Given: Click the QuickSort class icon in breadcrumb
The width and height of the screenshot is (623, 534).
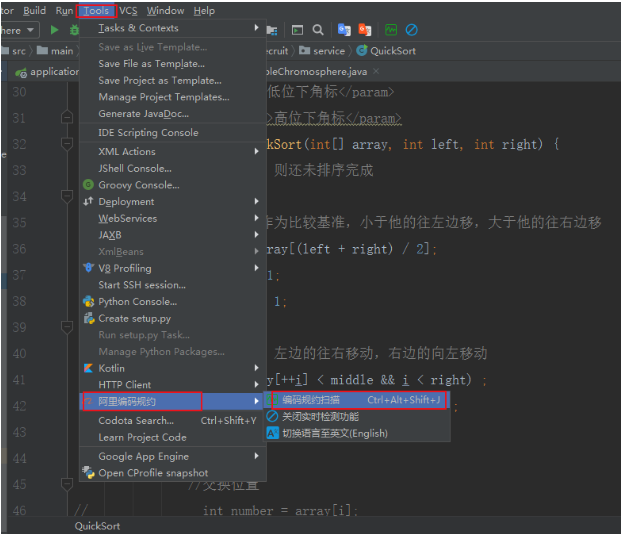Looking at the screenshot, I should tap(362, 50).
